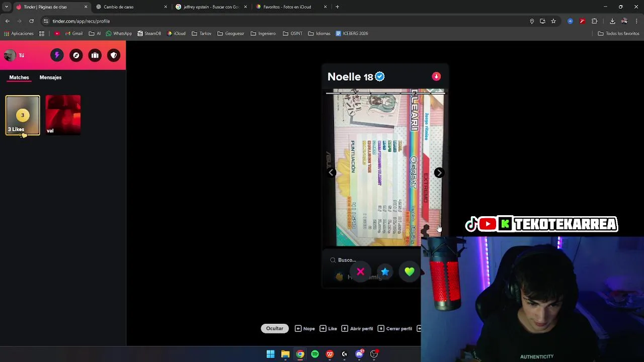Image resolution: width=644 pixels, height=362 pixels.
Task: Click the blue Super Like star
Action: 385,272
